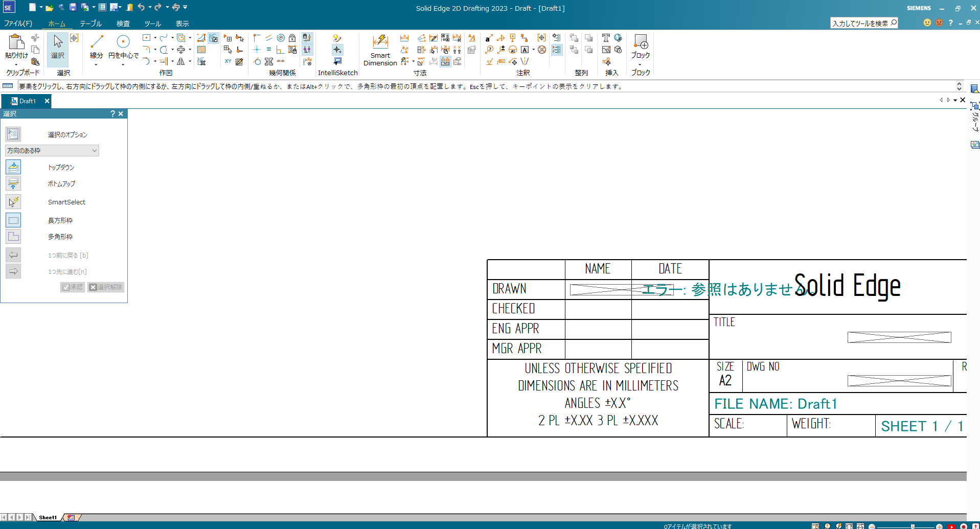The height and width of the screenshot is (529, 980).
Task: Click the Forward one step (1つ先に進む) button
Action: pos(13,271)
